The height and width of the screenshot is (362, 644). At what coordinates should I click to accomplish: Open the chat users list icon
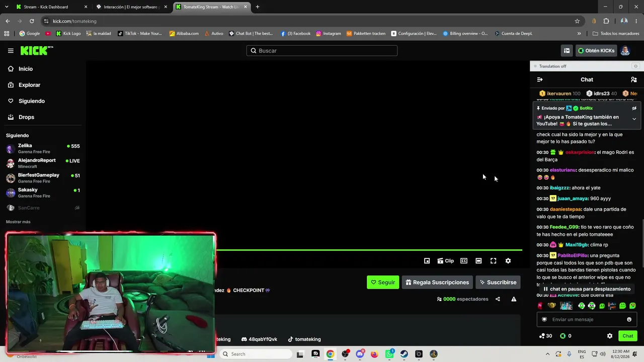(x=633, y=79)
